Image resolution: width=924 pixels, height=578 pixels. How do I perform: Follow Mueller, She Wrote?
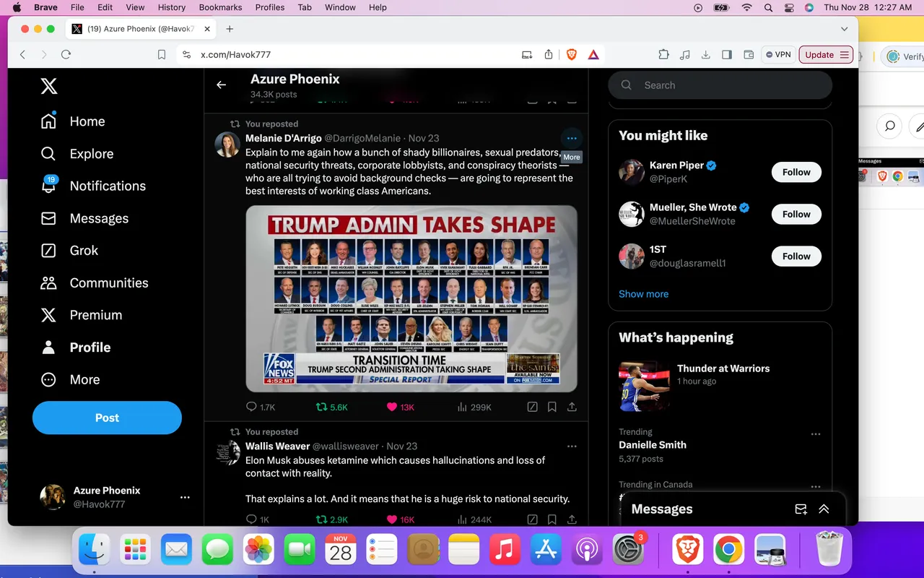(x=796, y=214)
